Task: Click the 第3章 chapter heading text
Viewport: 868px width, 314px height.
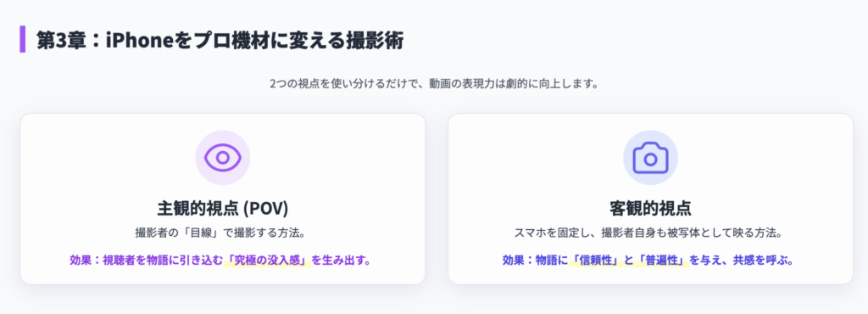Action: click(220, 41)
